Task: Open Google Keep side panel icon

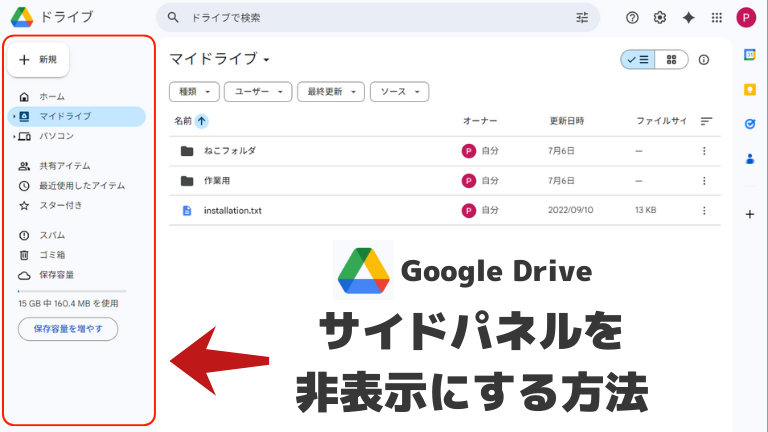Action: coord(750,90)
